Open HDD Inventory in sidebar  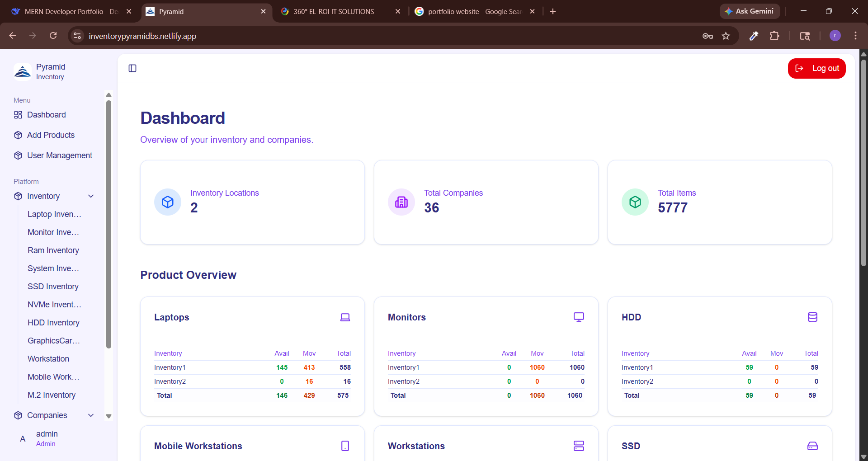click(x=53, y=323)
